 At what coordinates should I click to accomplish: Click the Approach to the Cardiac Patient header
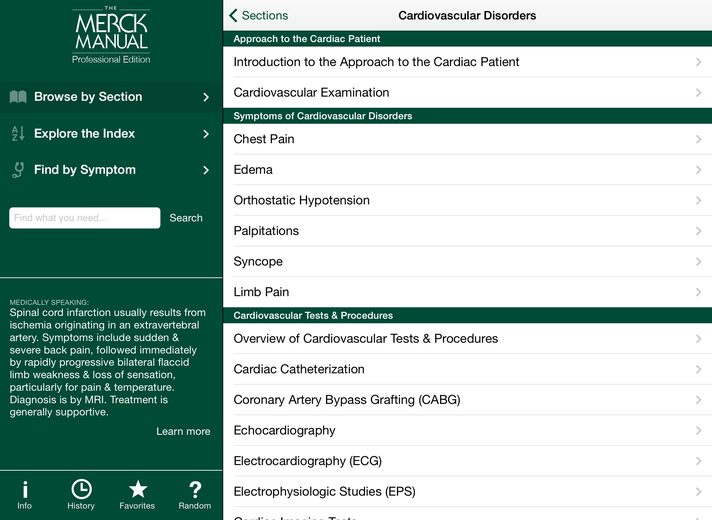(467, 39)
